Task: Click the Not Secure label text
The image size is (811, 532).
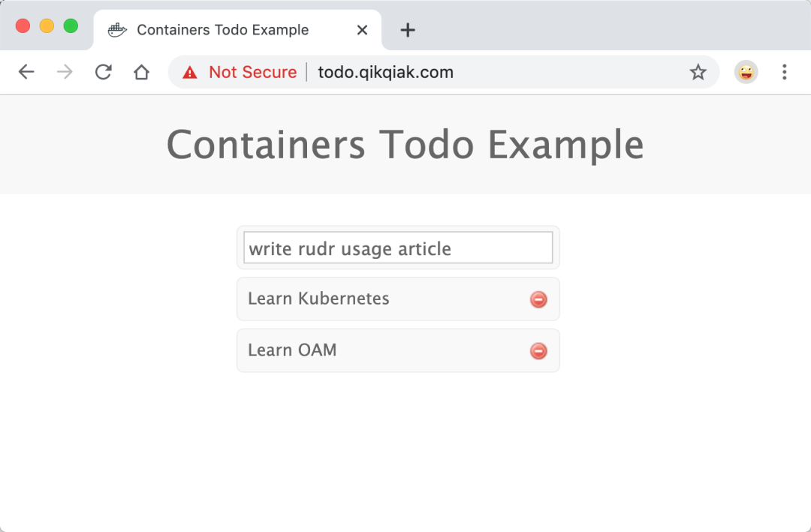Action: click(x=252, y=72)
